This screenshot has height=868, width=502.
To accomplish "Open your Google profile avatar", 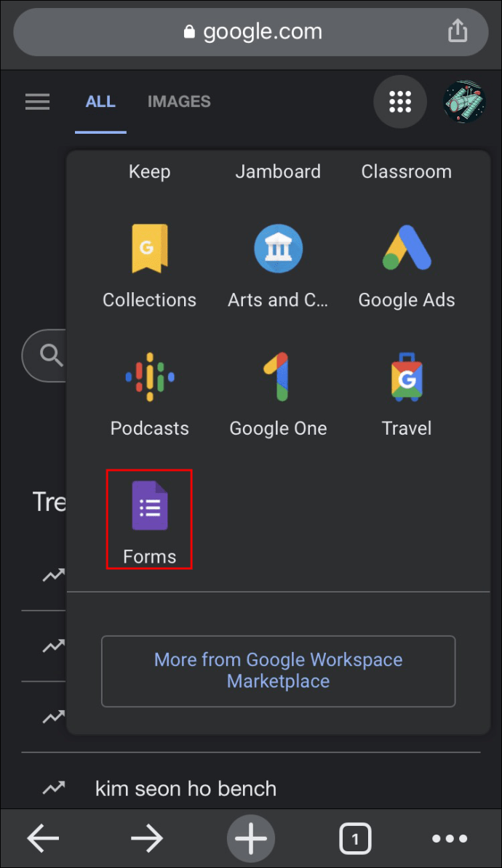I will pyautogui.click(x=463, y=101).
